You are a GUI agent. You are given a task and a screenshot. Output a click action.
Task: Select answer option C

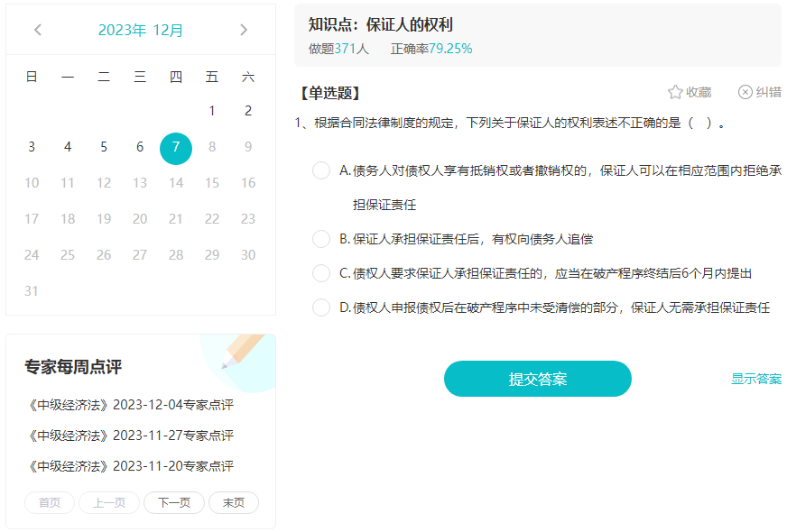(321, 274)
